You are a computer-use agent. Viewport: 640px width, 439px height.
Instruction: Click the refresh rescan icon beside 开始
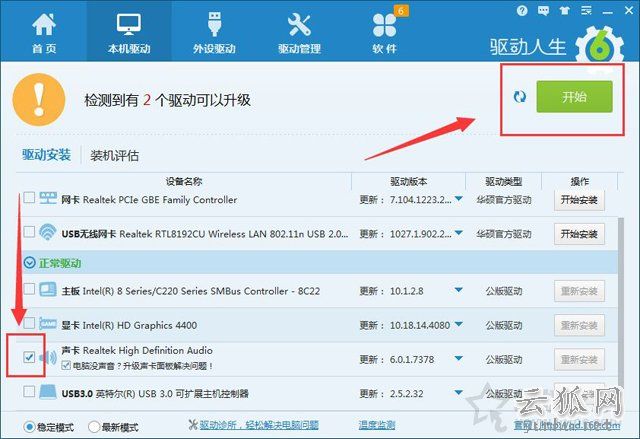[520, 97]
